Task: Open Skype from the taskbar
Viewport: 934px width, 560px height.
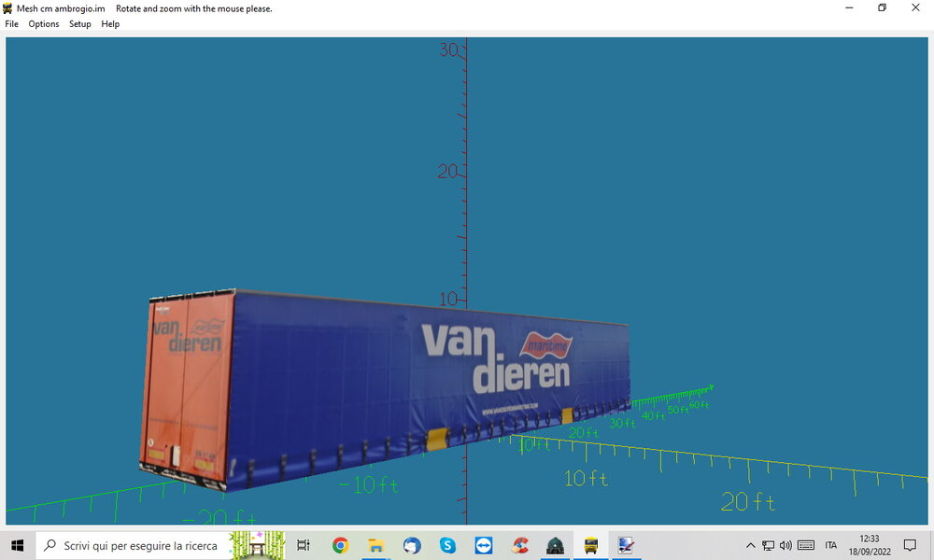Action: tap(447, 545)
